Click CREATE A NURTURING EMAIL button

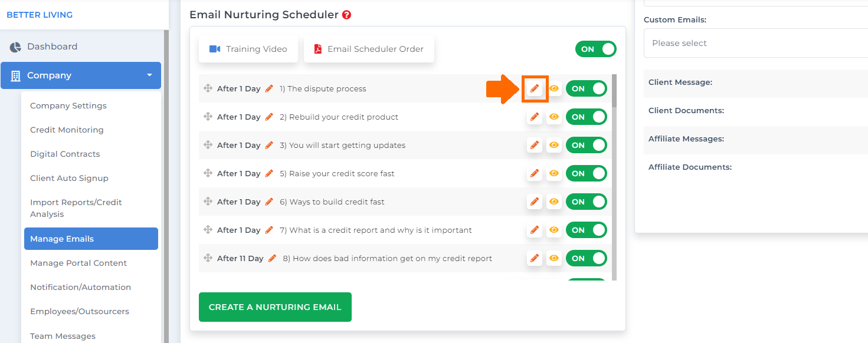(x=275, y=307)
